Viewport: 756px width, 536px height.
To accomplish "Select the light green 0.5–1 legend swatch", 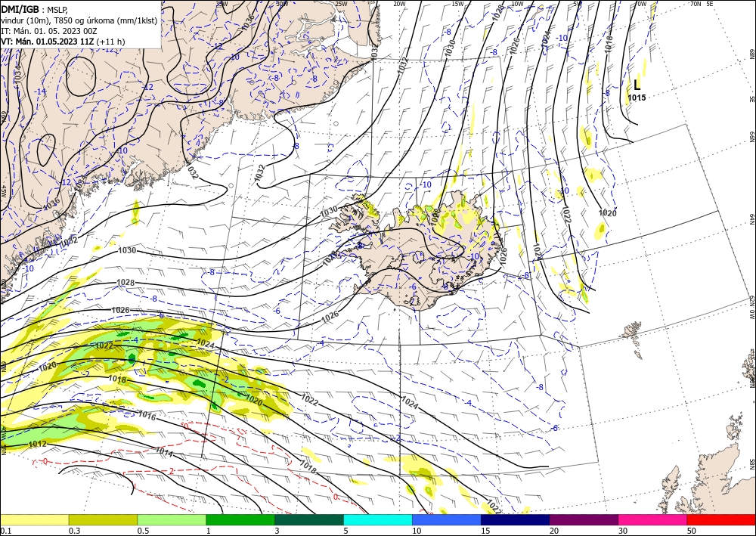I will pos(172,519).
